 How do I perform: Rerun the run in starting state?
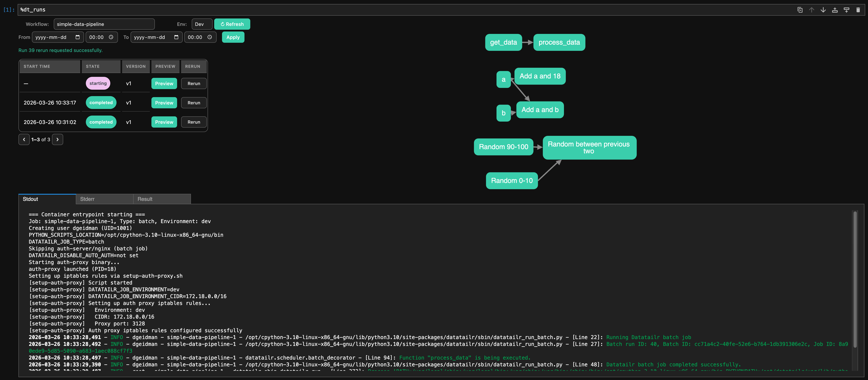pos(194,83)
